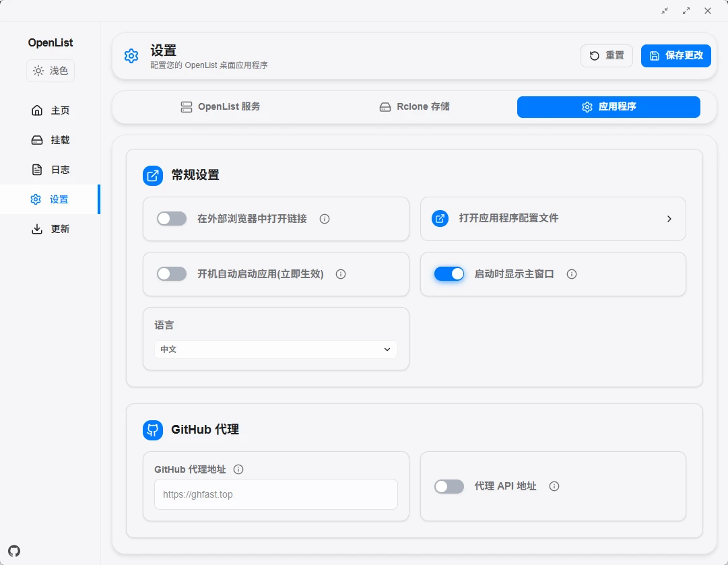Open the GitHub icon in the sidebar bottom
This screenshot has width=728, height=565.
[x=14, y=551]
